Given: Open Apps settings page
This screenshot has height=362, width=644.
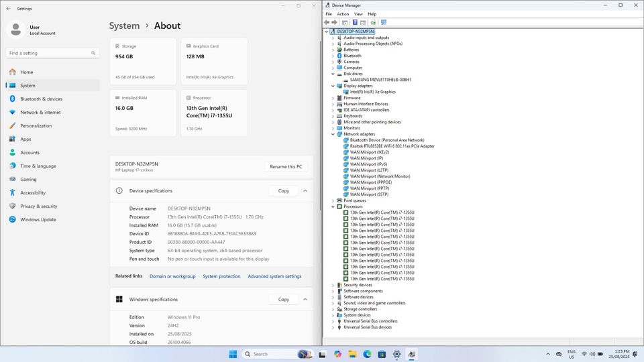Looking at the screenshot, I should coord(52,139).
